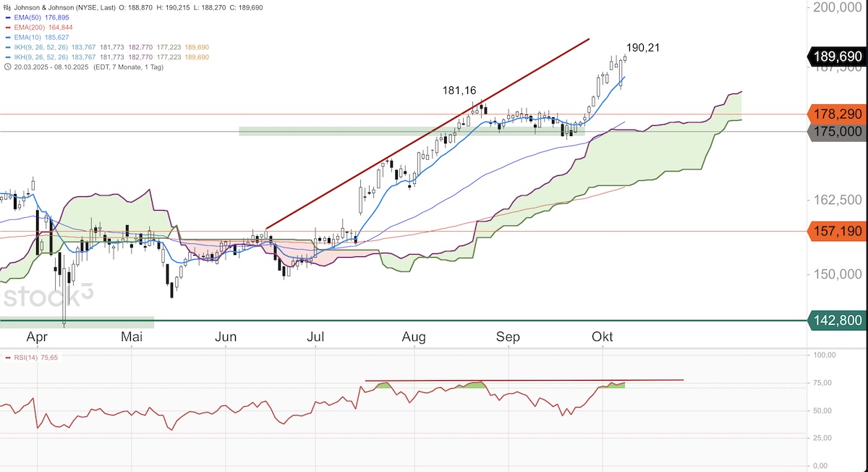Select the gray 175,000 price level tag
Screen dimensions: 868x472
(835, 132)
